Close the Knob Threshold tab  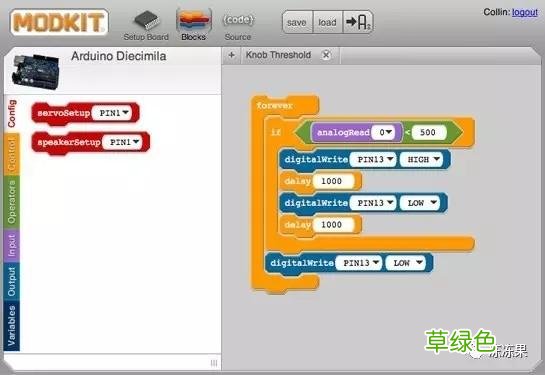pos(326,55)
